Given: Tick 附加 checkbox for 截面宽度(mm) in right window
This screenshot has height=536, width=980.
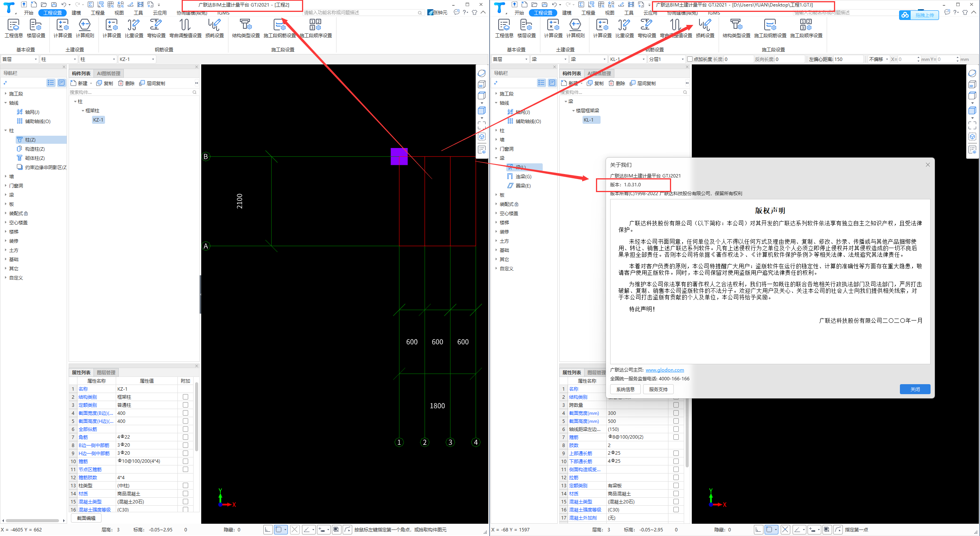Looking at the screenshot, I should click(676, 413).
